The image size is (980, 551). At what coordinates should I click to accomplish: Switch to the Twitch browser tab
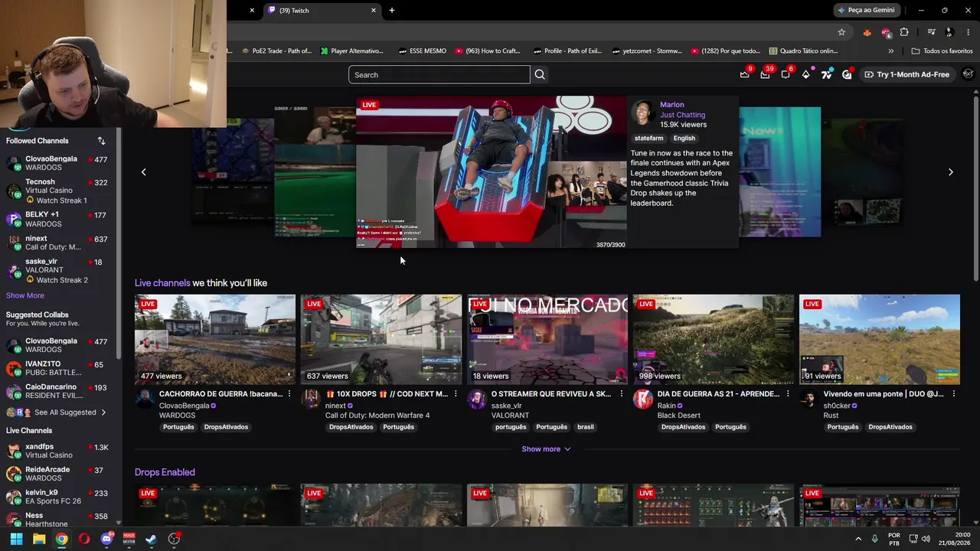pyautogui.click(x=322, y=11)
